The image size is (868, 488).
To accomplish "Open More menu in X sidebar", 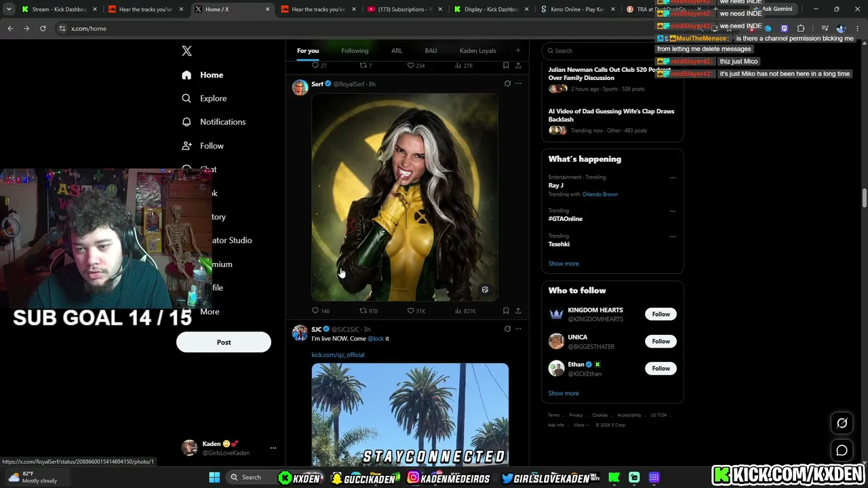I will [x=201, y=312].
